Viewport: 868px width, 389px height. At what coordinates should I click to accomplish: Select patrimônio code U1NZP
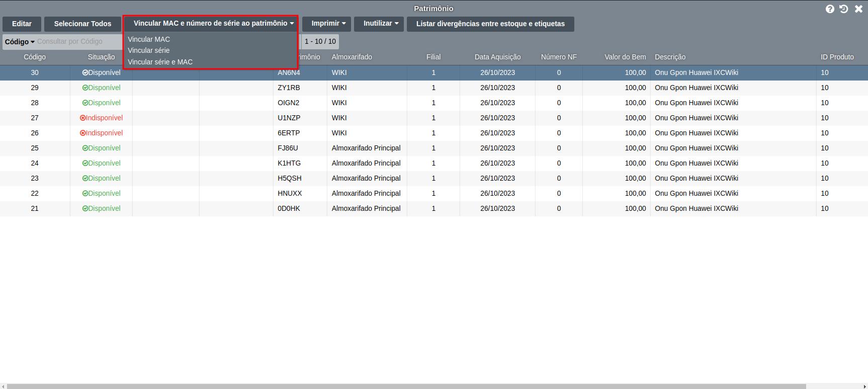(x=289, y=118)
